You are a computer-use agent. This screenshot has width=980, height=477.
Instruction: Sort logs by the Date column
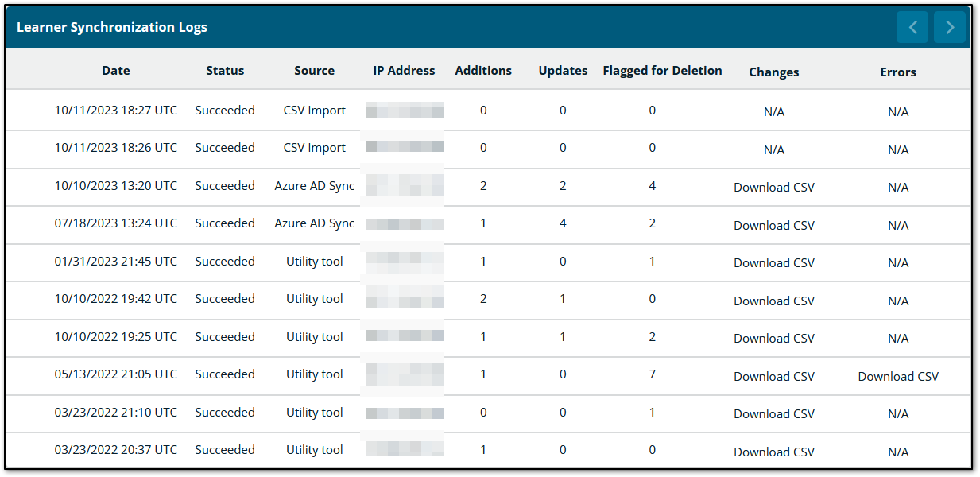[115, 70]
